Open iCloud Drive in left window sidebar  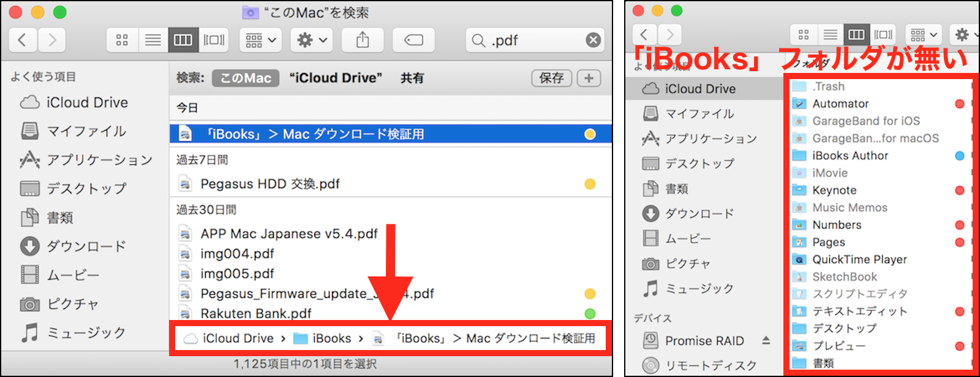coord(74,102)
